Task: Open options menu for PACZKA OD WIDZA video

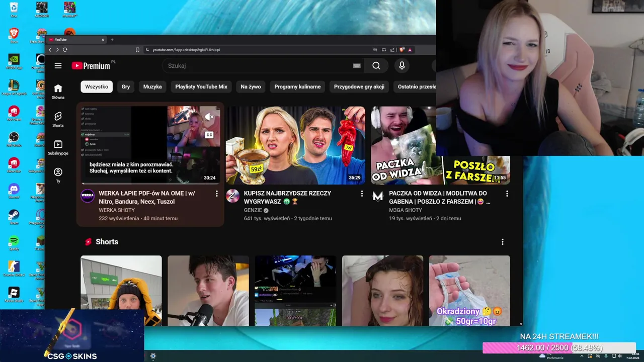Action: [x=507, y=194]
